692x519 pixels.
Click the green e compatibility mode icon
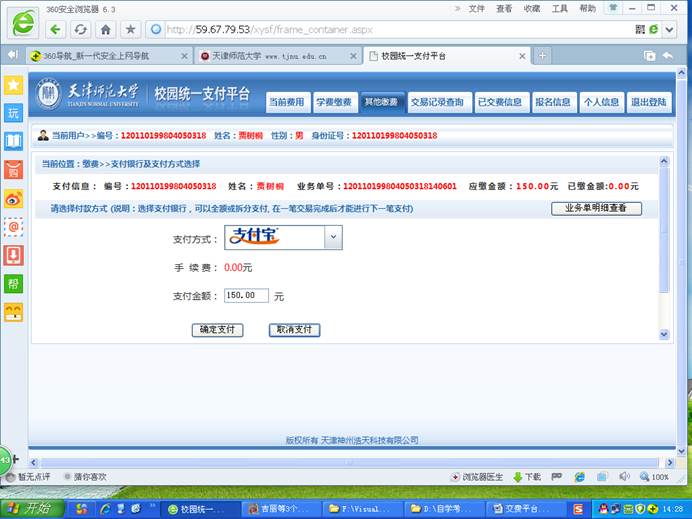point(654,30)
